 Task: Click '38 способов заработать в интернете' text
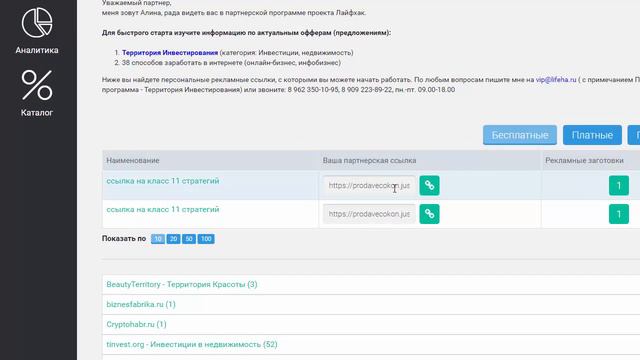[x=182, y=63]
